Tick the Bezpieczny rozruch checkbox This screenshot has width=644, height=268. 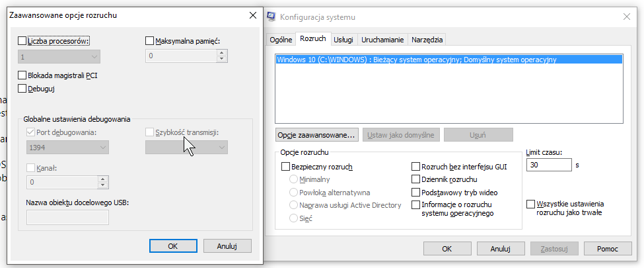[286, 167]
